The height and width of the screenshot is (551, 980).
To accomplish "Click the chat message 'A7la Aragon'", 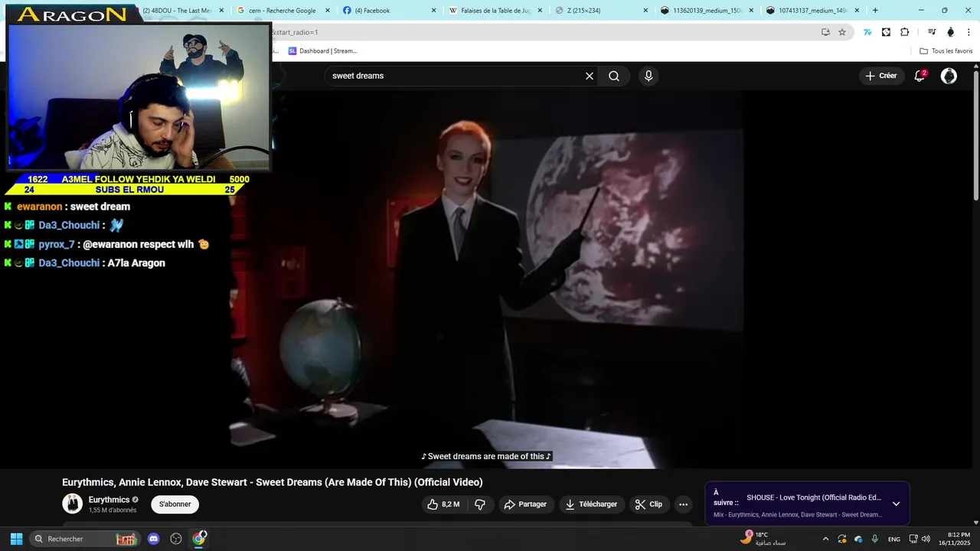I will point(136,262).
